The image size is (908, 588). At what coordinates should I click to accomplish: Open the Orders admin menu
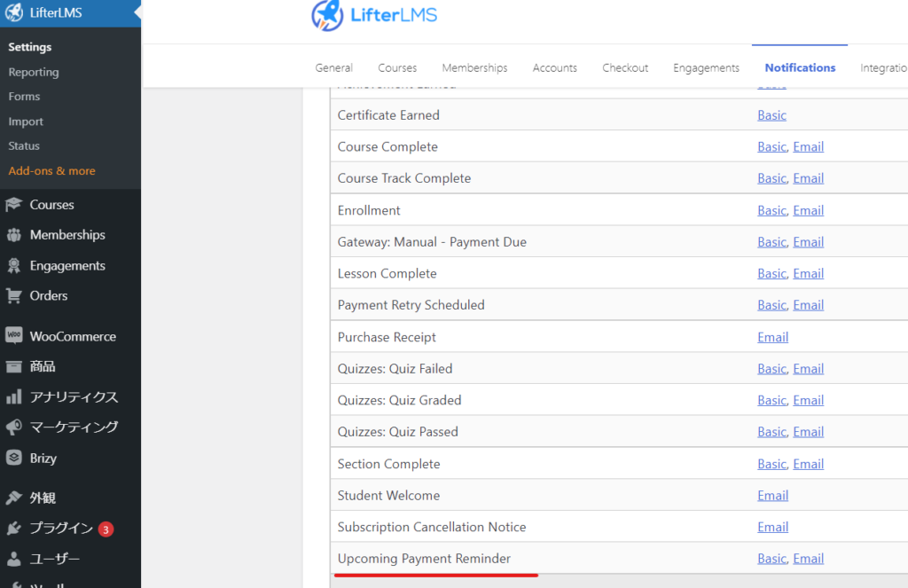71,295
